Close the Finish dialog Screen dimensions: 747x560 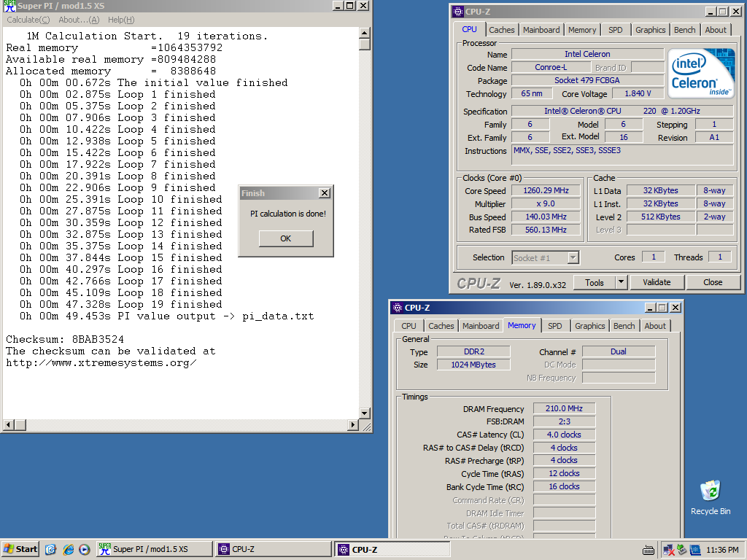[325, 192]
